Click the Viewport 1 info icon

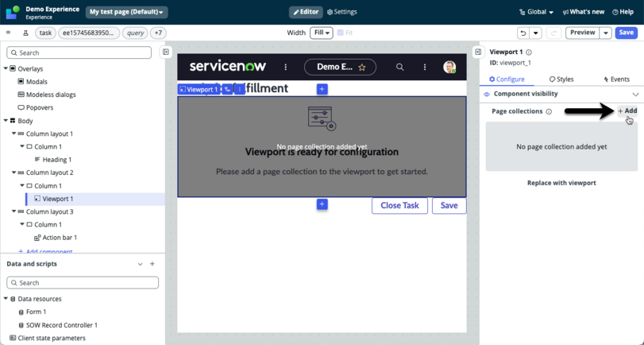point(529,52)
